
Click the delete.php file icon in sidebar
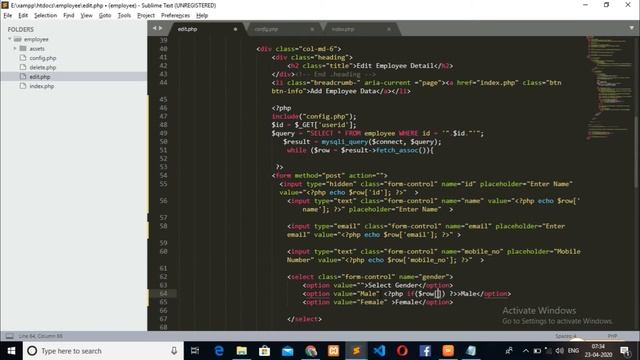[x=23, y=67]
